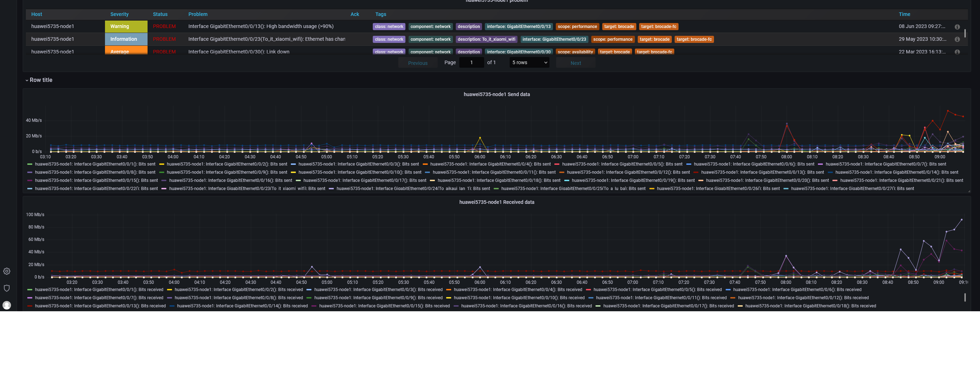Click the "22 Mar 2023 16:13" time cell
980x374 pixels.
pyautogui.click(x=922, y=52)
